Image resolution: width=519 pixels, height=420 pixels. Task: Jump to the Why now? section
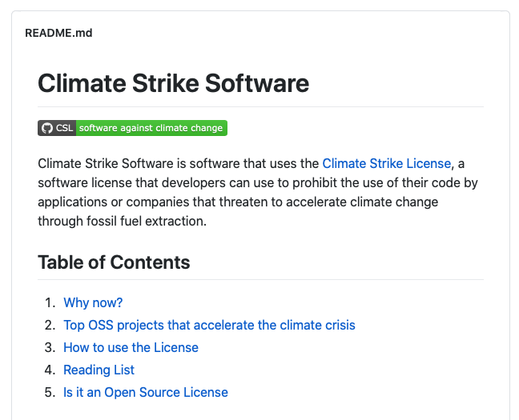[x=93, y=302]
